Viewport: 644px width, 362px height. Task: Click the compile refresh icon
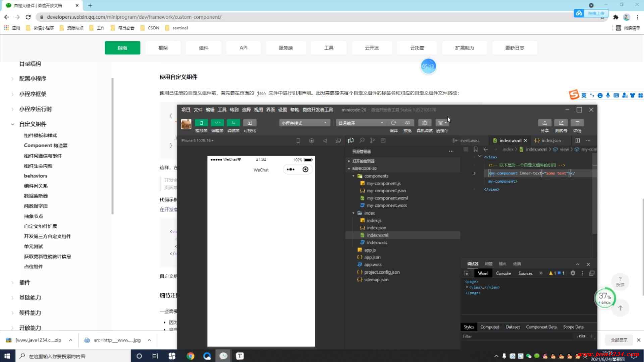click(394, 123)
